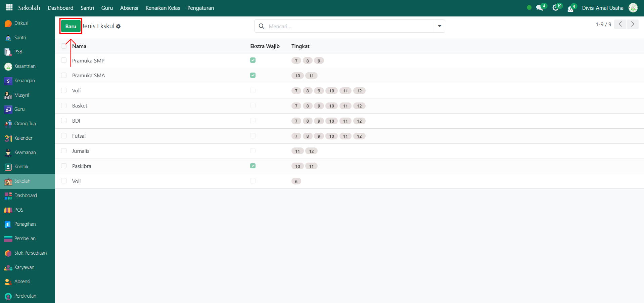This screenshot has width=644, height=303.
Task: Tick the select-all checkbox in header
Action: click(64, 46)
